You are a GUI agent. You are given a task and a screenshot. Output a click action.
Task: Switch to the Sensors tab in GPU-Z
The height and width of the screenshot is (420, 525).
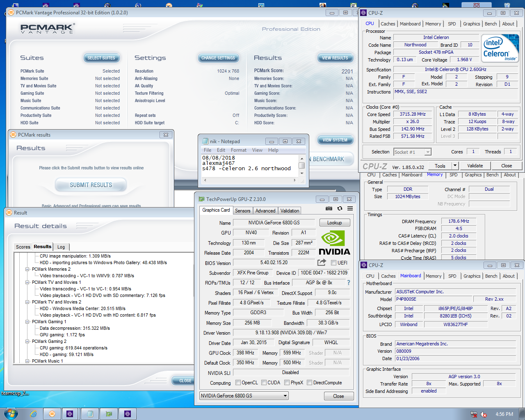(x=242, y=210)
